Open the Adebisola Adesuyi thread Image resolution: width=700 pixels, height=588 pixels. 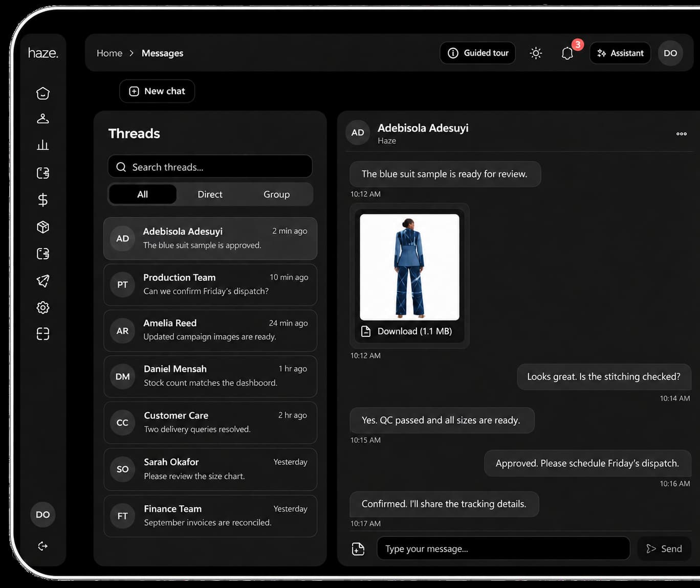(x=210, y=239)
